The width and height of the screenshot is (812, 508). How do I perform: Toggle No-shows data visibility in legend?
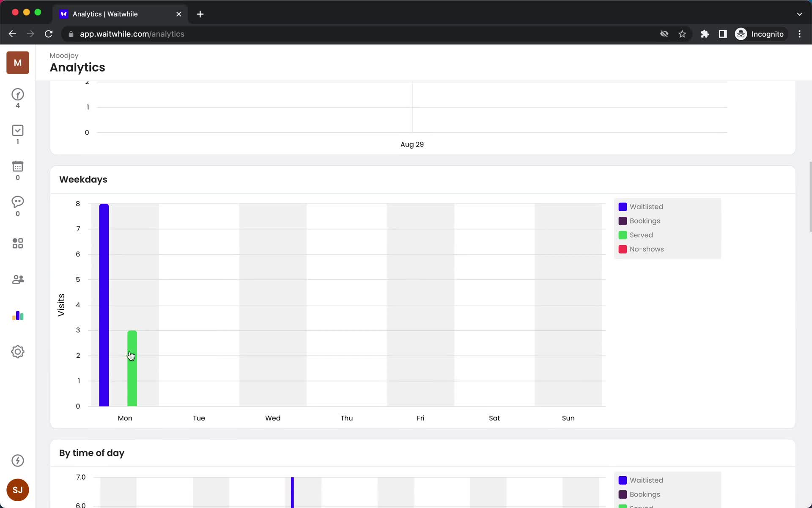647,249
